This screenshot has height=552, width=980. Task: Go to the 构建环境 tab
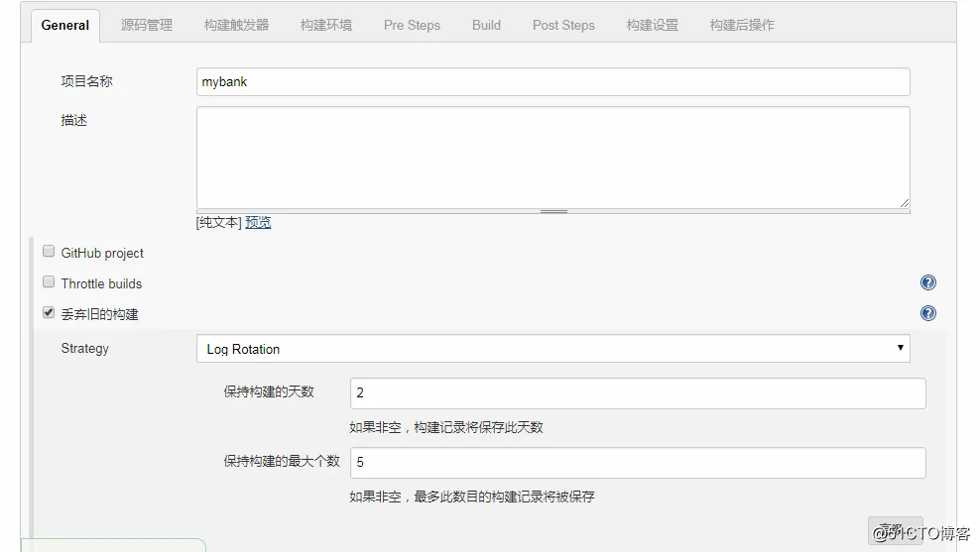pyautogui.click(x=326, y=26)
